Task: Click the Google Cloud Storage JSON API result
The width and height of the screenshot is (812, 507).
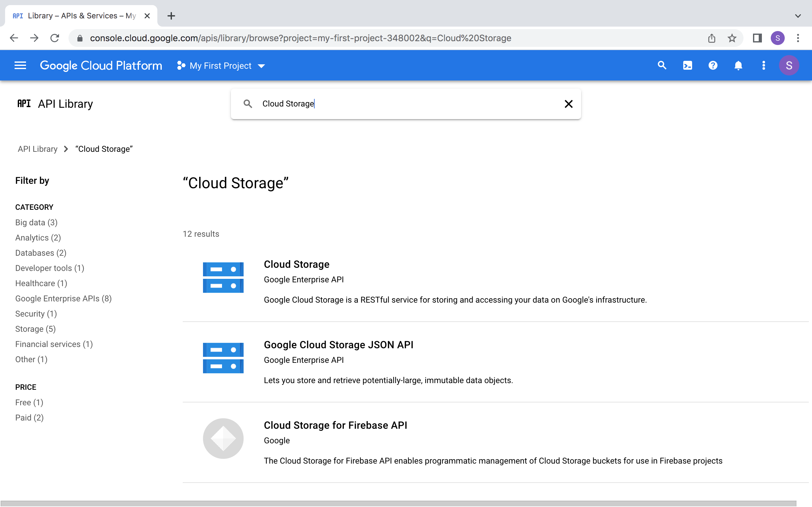Action: pos(338,345)
